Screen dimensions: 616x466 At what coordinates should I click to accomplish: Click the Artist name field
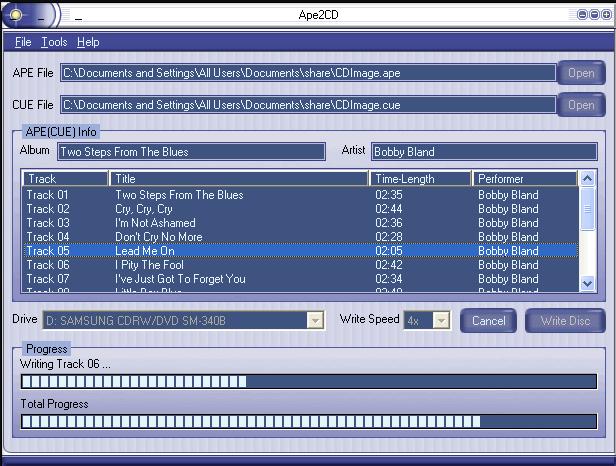coord(484,152)
